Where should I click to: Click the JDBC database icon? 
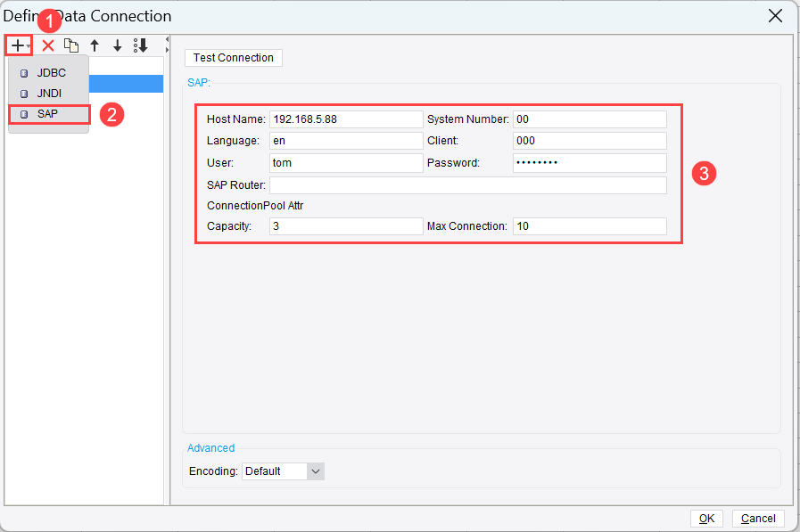(x=24, y=73)
